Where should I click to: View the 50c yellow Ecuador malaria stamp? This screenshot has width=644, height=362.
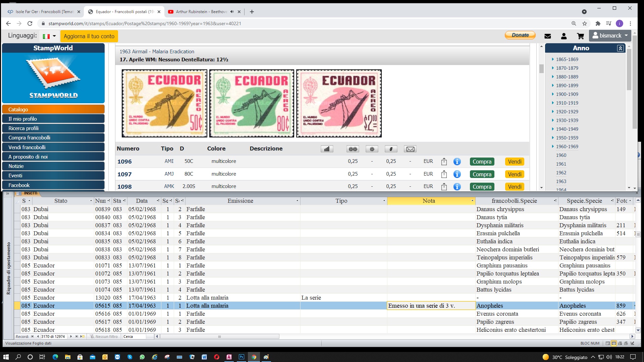pos(164,103)
